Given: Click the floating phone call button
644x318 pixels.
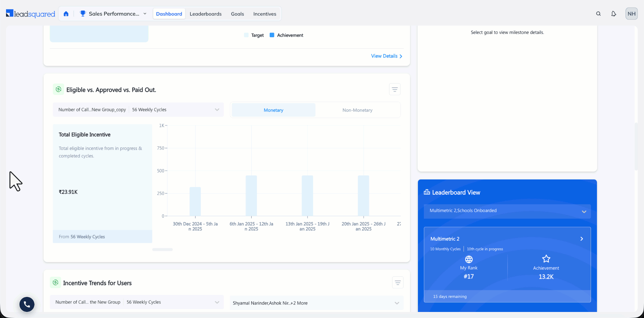Looking at the screenshot, I should pos(27,304).
